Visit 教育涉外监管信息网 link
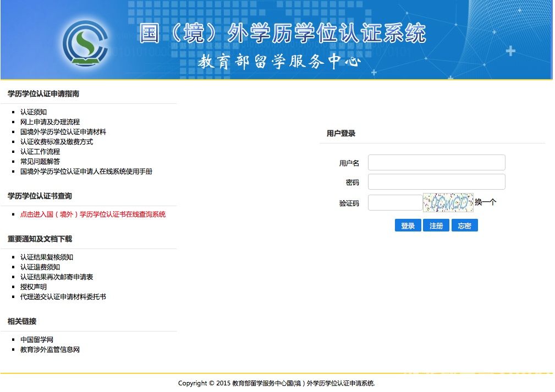Screen dimensions: 555x392 tap(50, 350)
